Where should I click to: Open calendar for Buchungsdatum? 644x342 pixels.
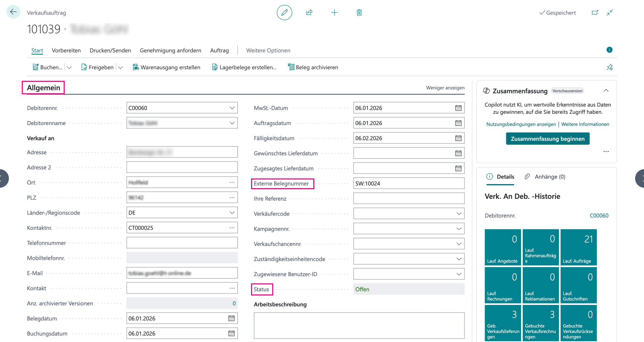(x=231, y=333)
